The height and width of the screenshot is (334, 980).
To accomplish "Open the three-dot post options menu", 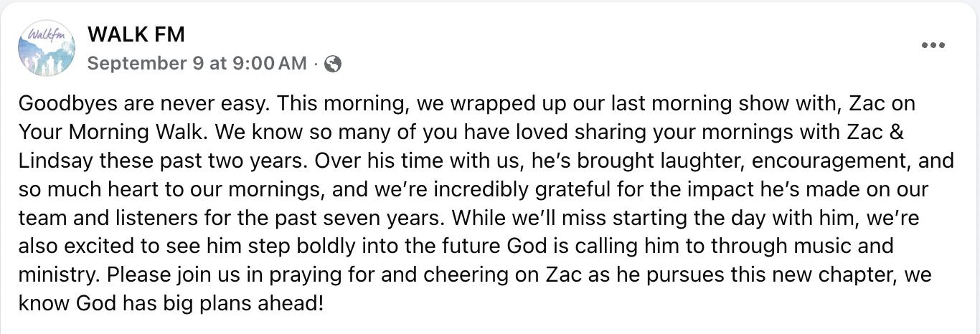I will point(933,45).
